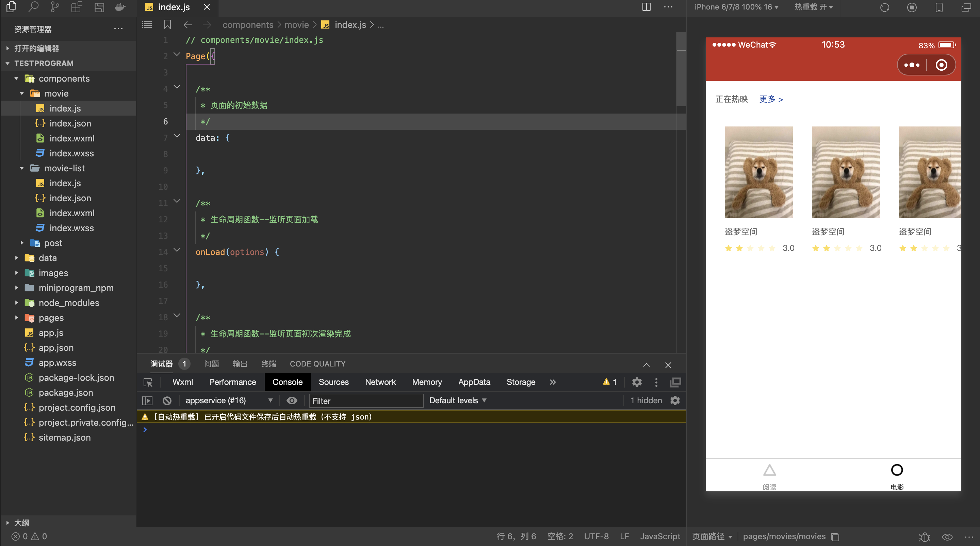This screenshot has width=980, height=546.
Task: Switch to the AppData tab
Action: (x=474, y=382)
